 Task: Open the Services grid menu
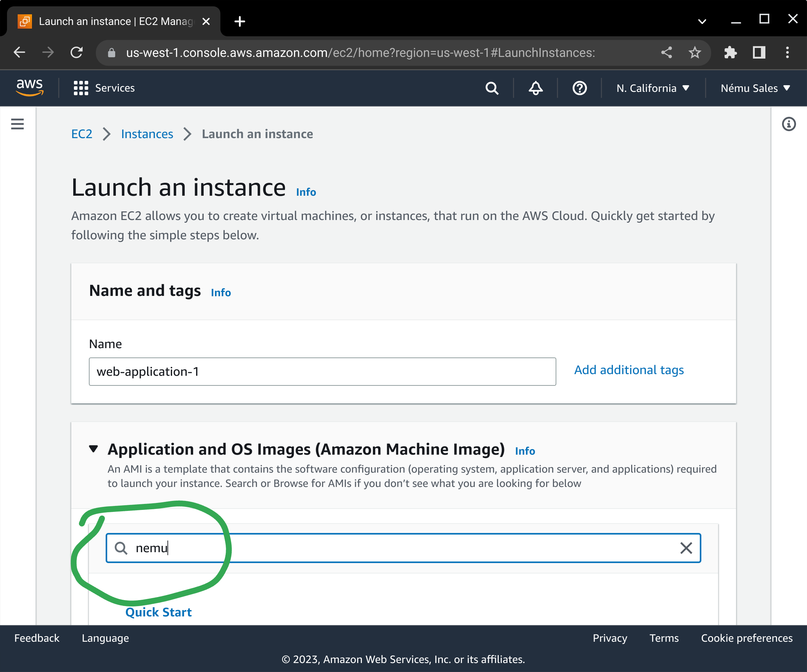pyautogui.click(x=81, y=88)
